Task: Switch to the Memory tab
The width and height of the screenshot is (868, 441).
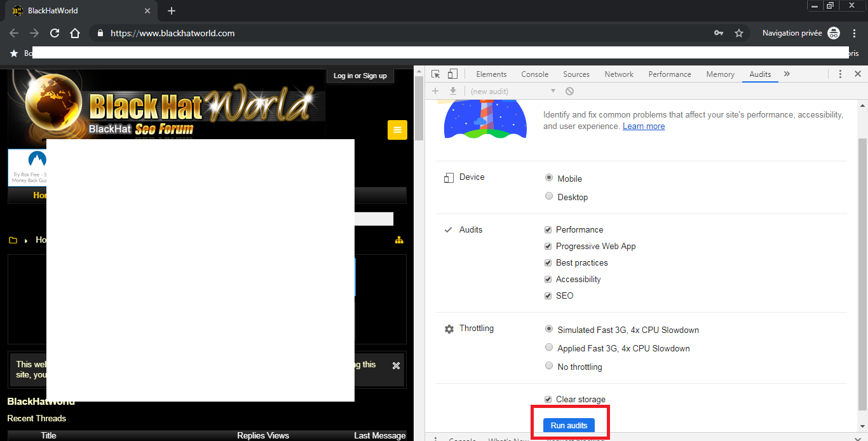Action: click(720, 74)
